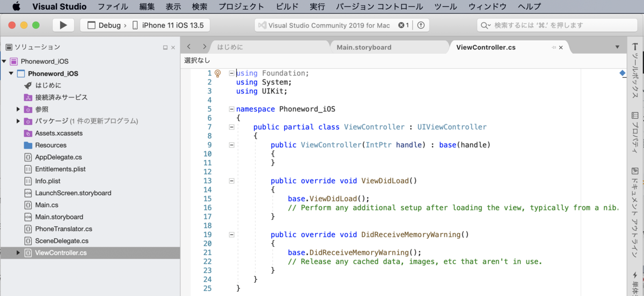Collapse the namespace Phoneword_iOS fold marker

point(231,109)
